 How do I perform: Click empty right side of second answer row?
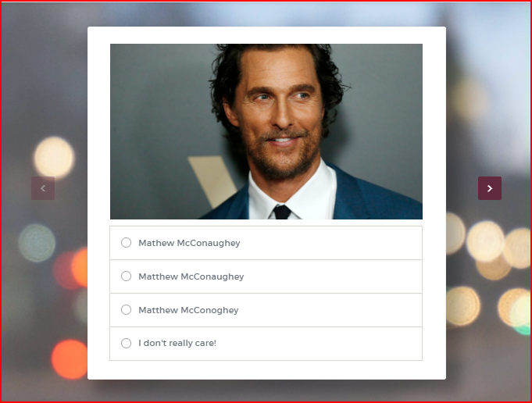pos(352,276)
